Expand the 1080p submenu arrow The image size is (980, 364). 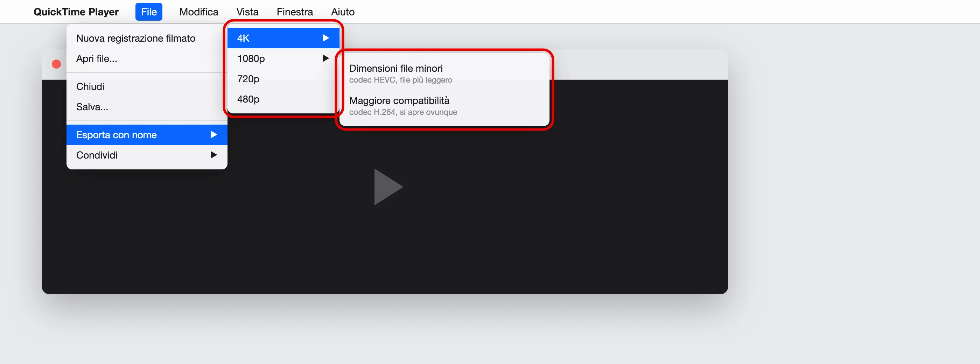(325, 58)
